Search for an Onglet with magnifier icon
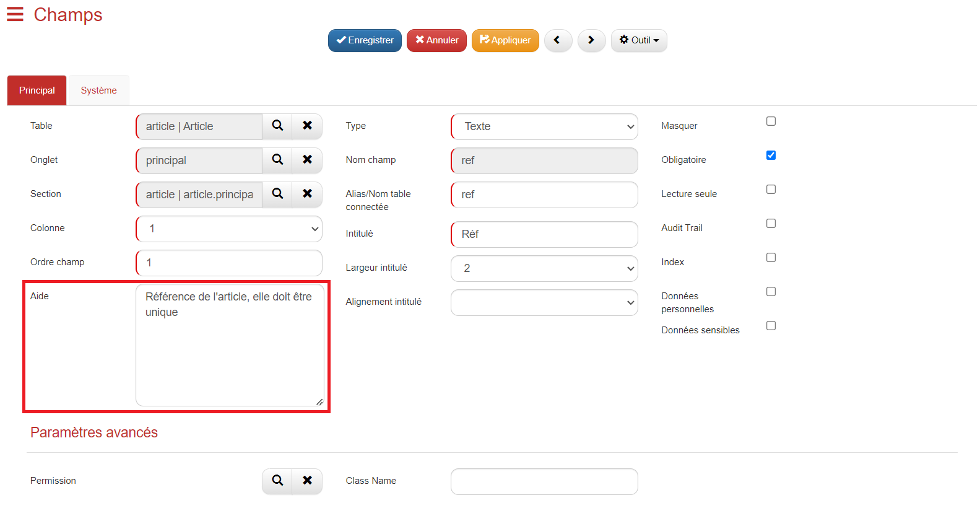This screenshot has height=508, width=980. coord(277,160)
